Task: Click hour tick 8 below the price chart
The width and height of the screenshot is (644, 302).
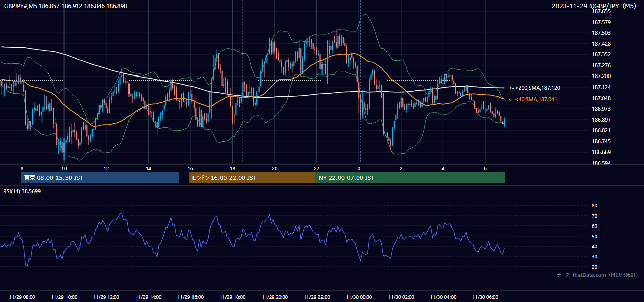Action: 22,168
